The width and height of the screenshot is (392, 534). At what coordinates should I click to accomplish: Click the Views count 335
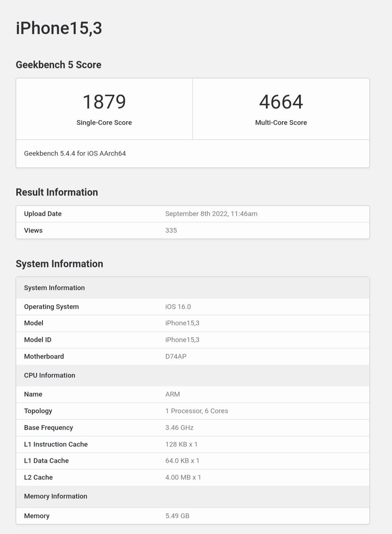coord(171,231)
